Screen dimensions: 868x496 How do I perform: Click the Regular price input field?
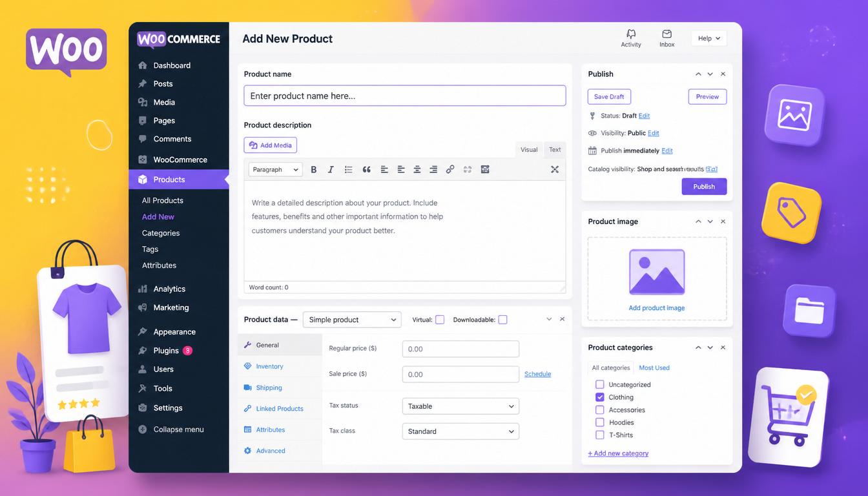460,349
